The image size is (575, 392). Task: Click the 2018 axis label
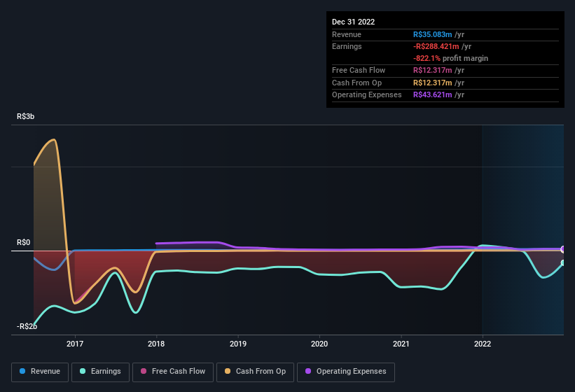pos(156,344)
